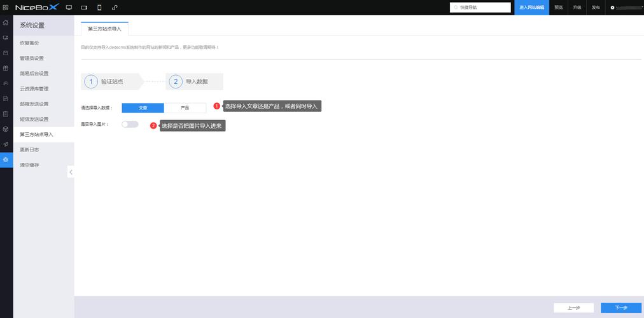Screen dimensions: 644x318
Task: Click the link chain icon in top bar
Action: coord(115,8)
